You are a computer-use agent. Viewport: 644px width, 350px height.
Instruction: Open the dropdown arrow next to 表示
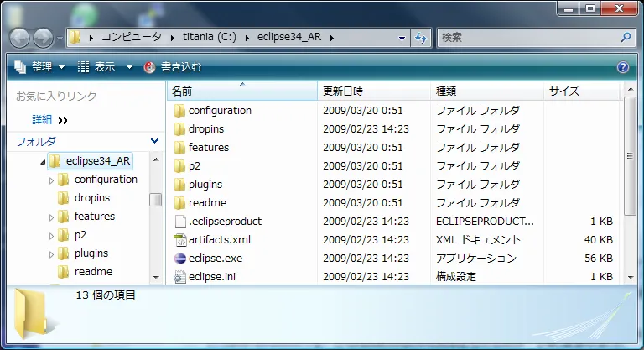pos(129,67)
